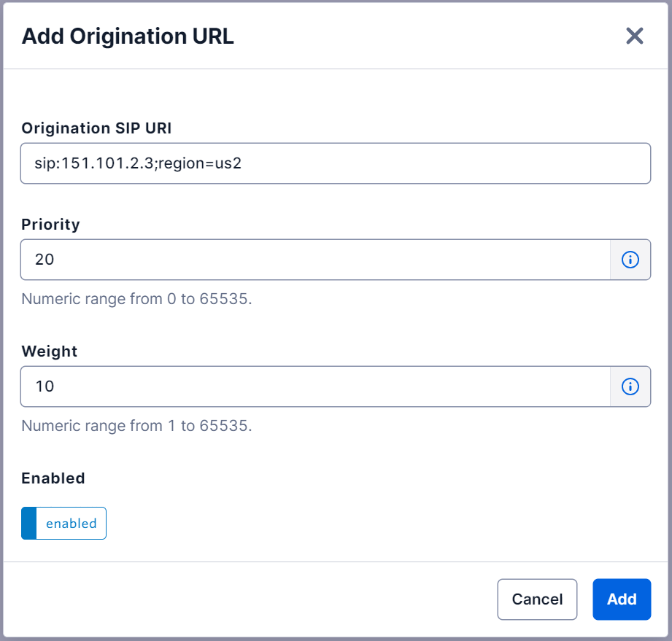This screenshot has width=672, height=641.
Task: Click the blue handle of the enabled switch
Action: point(29,524)
